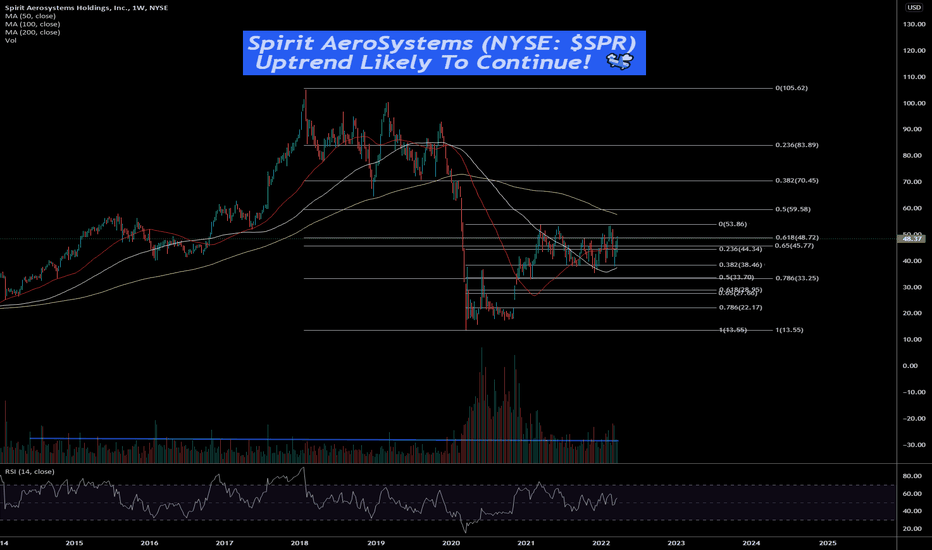
Task: Click the blue 'Uptrend Likely To Continue' banner
Action: tap(444, 53)
